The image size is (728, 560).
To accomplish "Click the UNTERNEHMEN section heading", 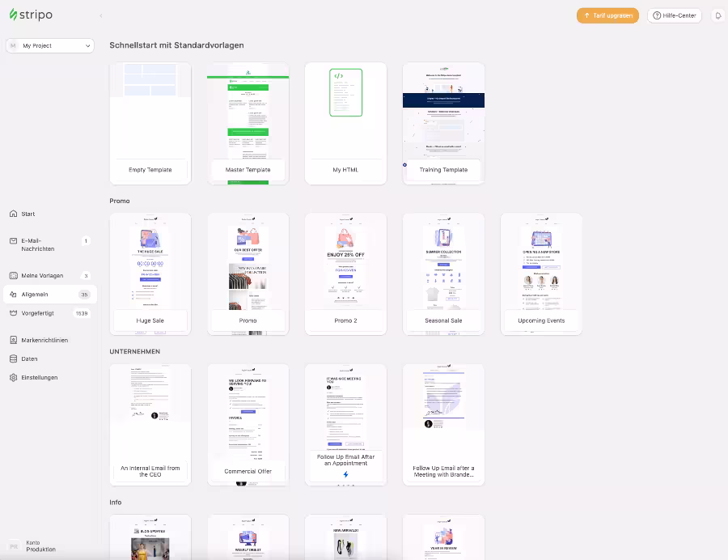I will [134, 351].
